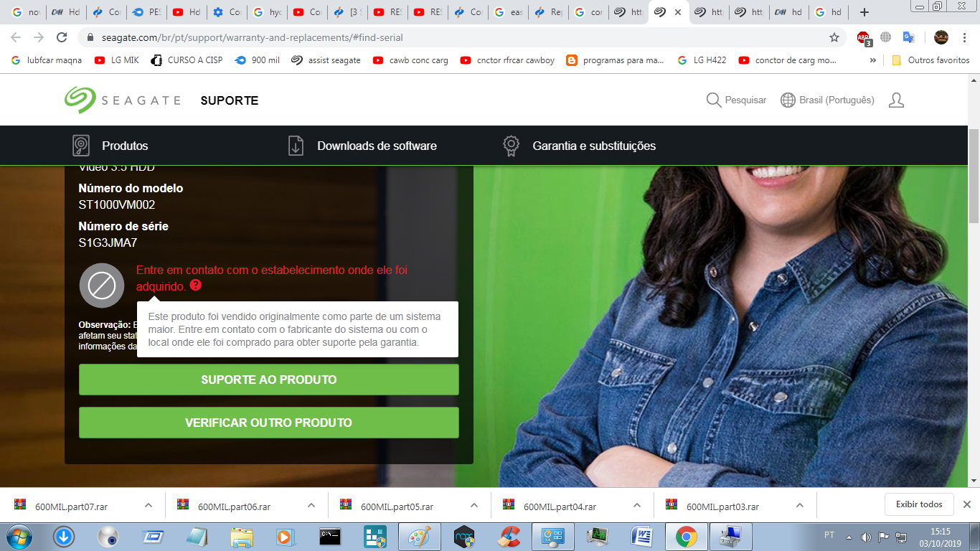Open the media player taskbar icon

click(x=285, y=537)
